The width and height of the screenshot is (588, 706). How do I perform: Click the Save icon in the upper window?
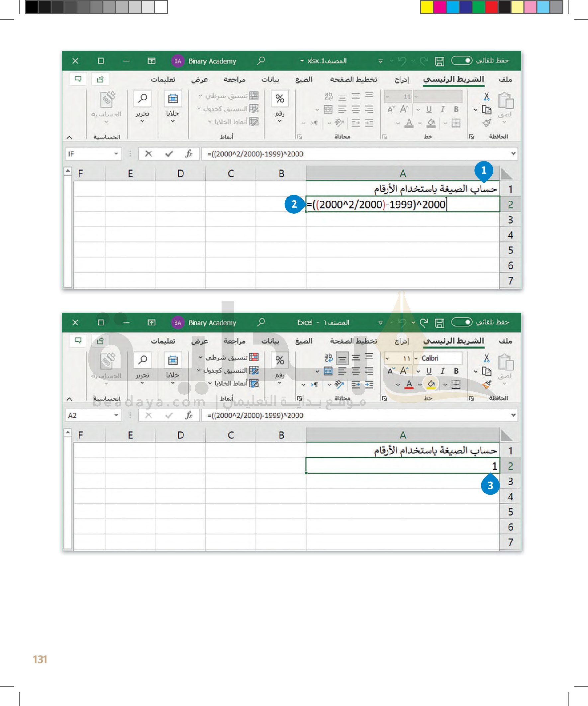[x=439, y=61]
